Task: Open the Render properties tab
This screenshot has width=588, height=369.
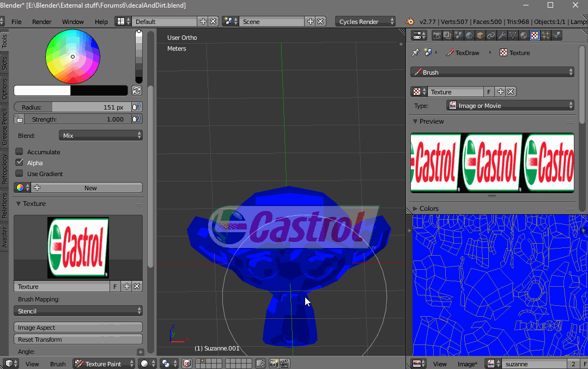Action: pyautogui.click(x=438, y=35)
